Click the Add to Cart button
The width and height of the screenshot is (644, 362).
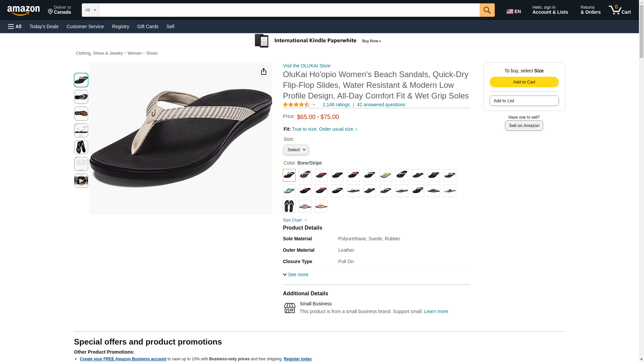click(x=524, y=82)
